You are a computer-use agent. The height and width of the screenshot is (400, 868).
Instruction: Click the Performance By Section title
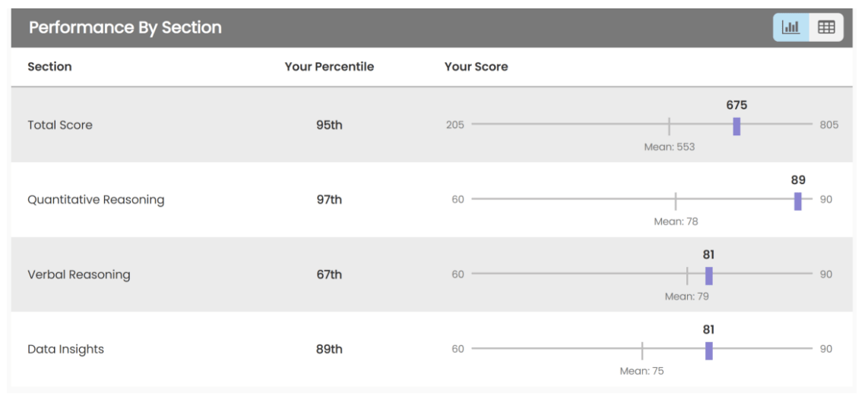point(125,28)
